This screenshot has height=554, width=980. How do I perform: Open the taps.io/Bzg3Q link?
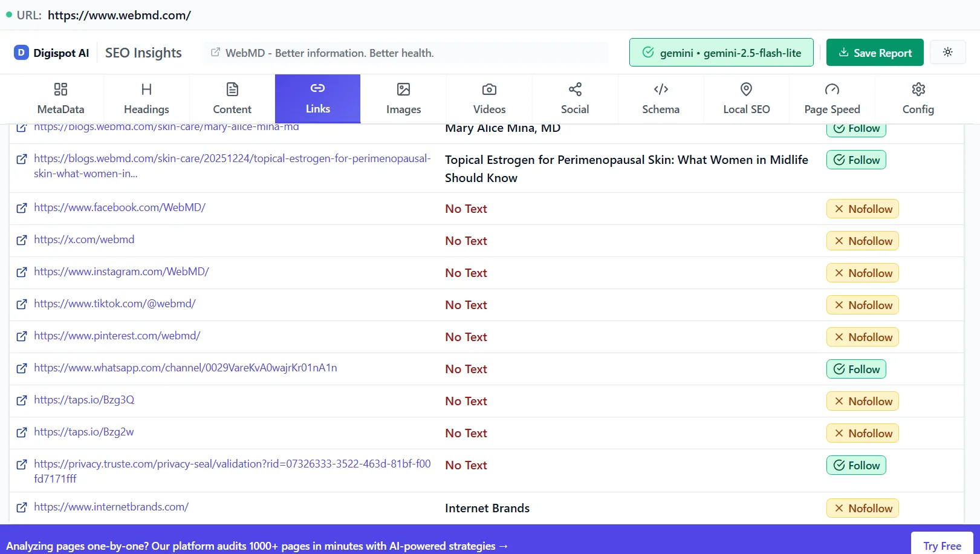tap(84, 400)
